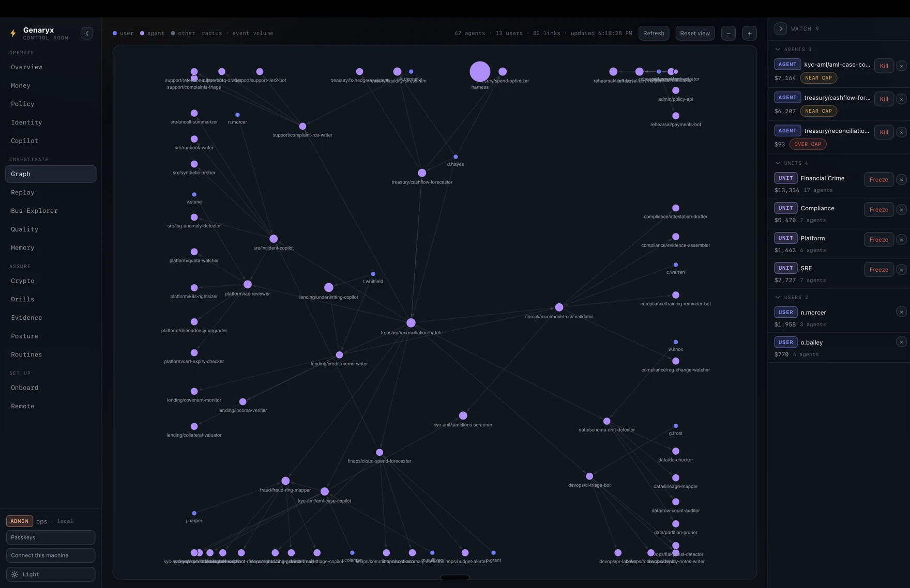Open the Remote setup page
This screenshot has height=588, width=910.
(51, 406)
